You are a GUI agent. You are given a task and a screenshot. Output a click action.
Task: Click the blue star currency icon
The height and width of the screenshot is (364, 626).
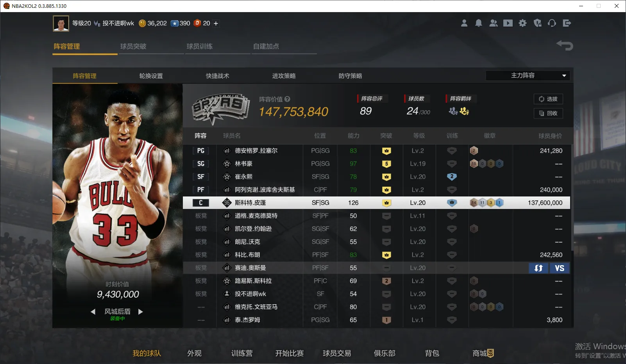[x=175, y=23]
